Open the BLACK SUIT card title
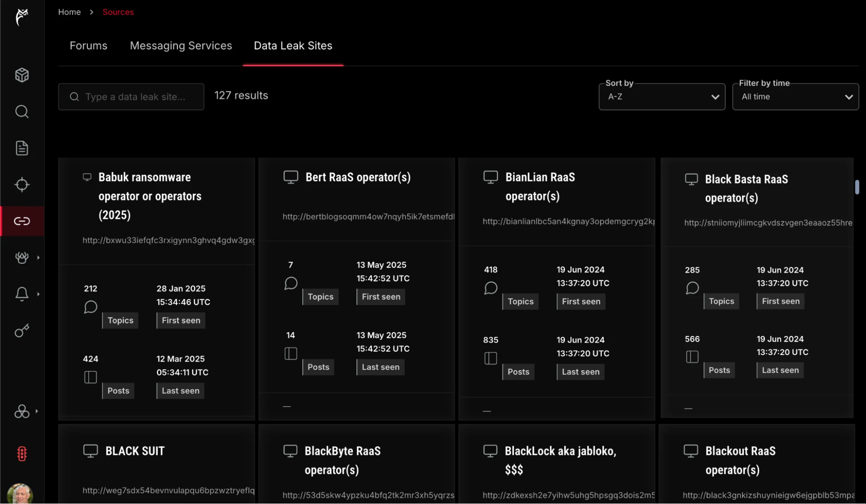The height and width of the screenshot is (504, 866). 135,451
